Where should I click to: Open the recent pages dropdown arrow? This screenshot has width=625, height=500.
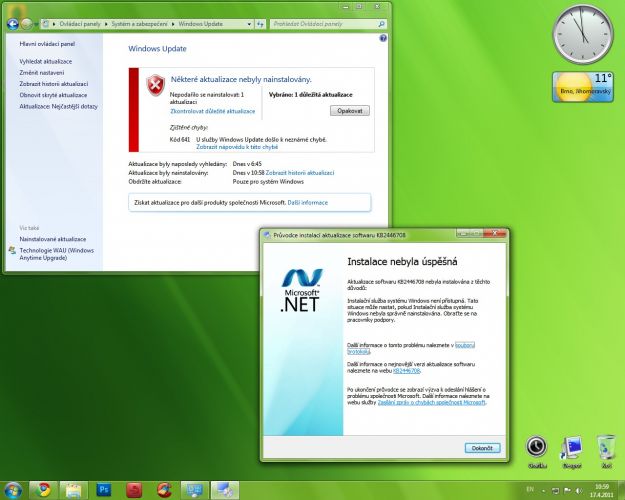pyautogui.click(x=36, y=24)
